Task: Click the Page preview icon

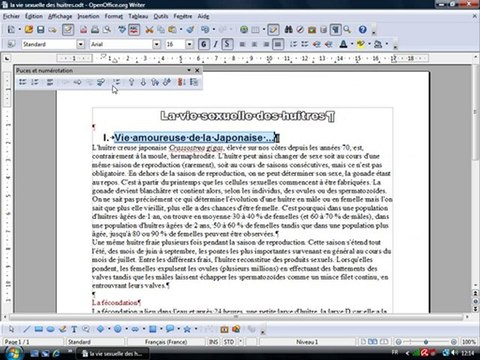Action: 107,30
